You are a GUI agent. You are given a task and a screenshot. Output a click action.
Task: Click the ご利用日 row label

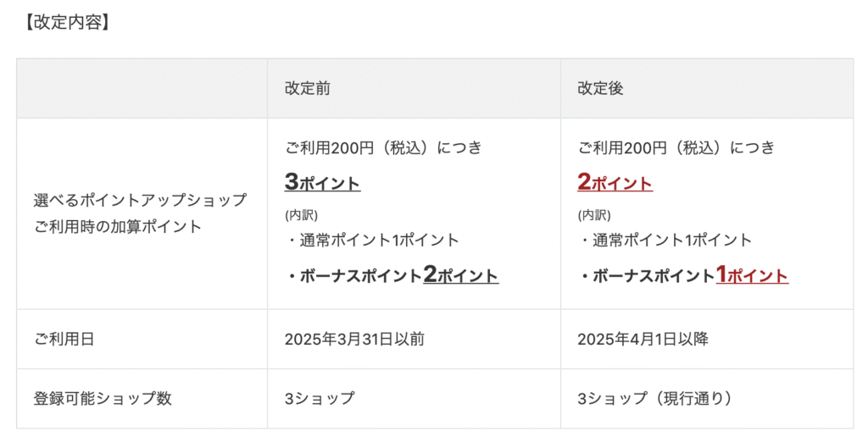(x=64, y=339)
